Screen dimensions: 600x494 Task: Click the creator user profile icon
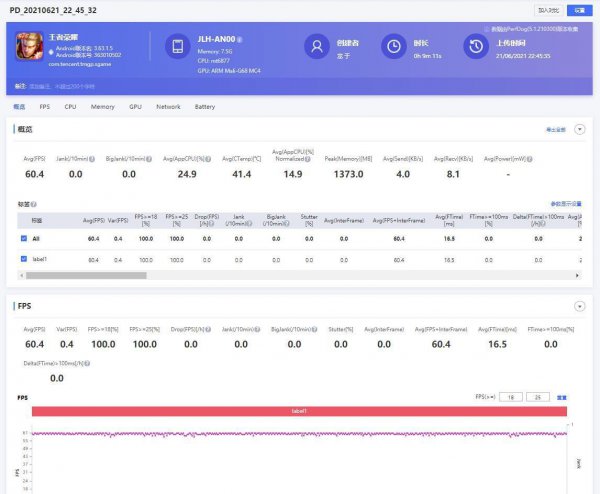pyautogui.click(x=317, y=47)
